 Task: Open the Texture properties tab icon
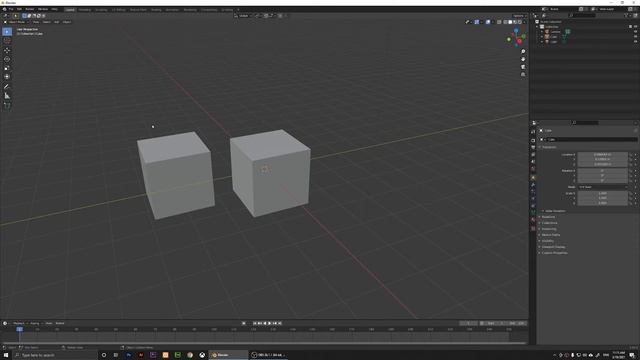[x=533, y=229]
